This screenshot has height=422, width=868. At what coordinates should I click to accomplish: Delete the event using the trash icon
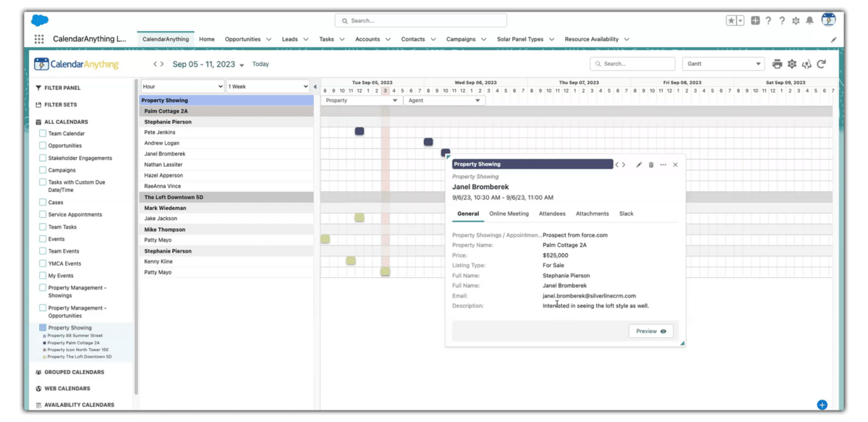click(652, 164)
